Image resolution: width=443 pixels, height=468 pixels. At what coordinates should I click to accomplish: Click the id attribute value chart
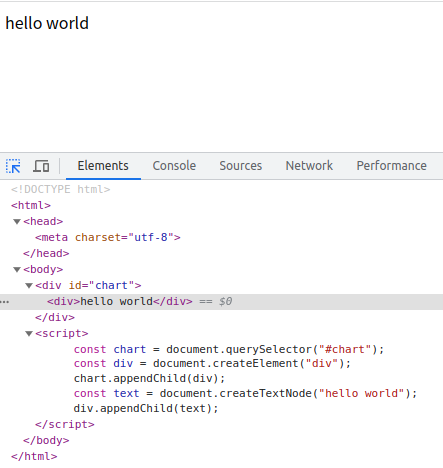[x=111, y=285]
